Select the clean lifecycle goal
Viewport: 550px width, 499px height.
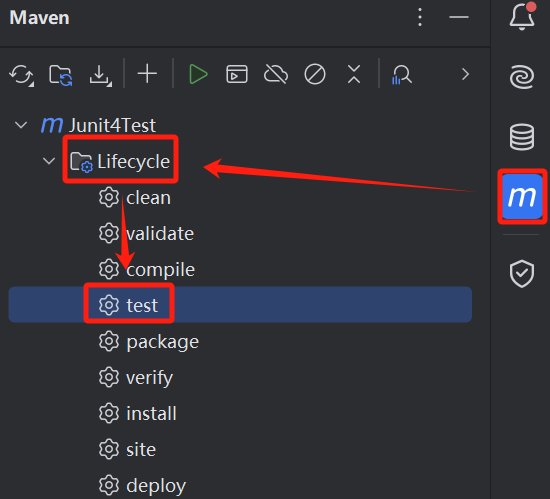pyautogui.click(x=148, y=198)
